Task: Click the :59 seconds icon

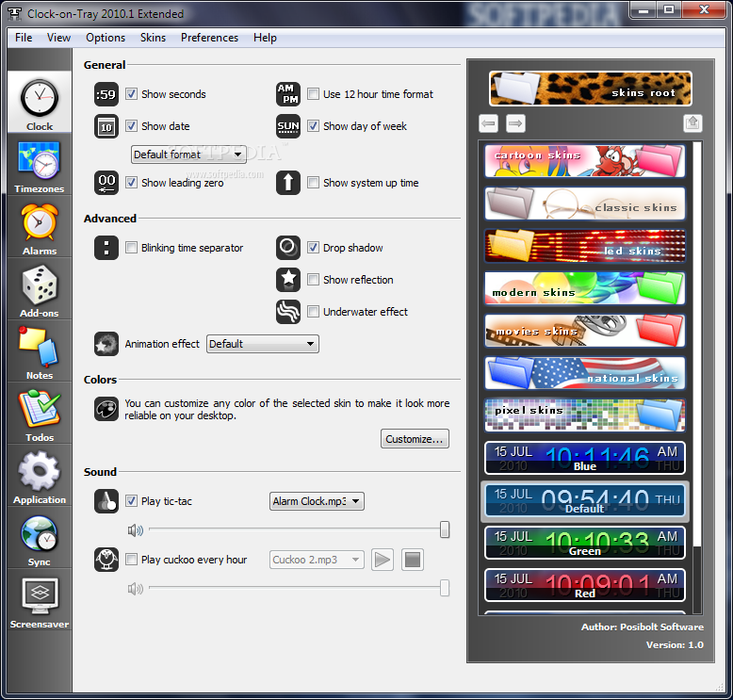Action: point(106,94)
